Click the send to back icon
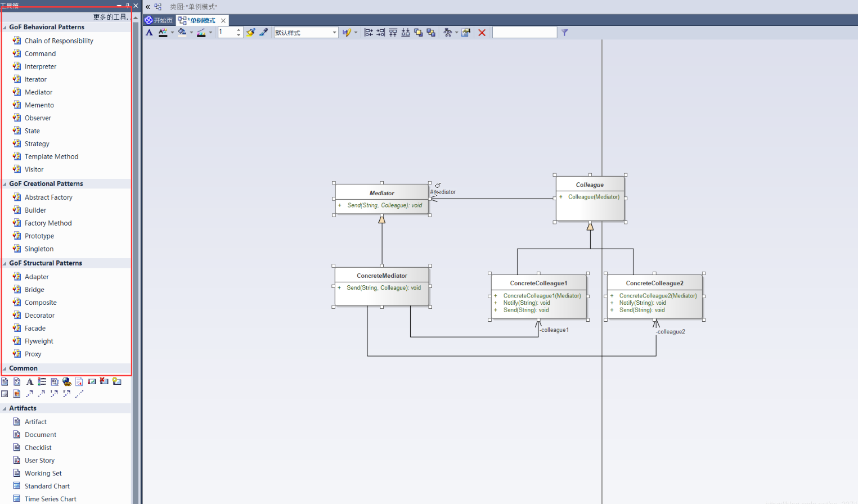 (431, 33)
